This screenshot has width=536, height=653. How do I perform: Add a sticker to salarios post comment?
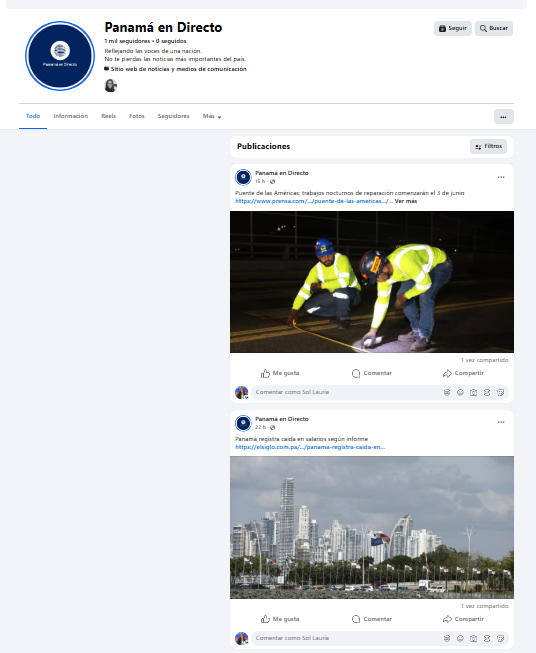click(x=501, y=638)
